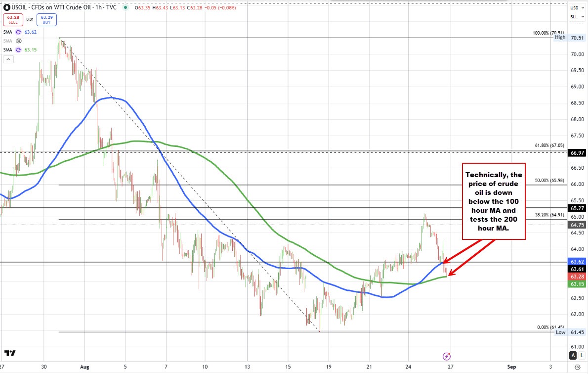Click the high value H63.43
This screenshot has height=374, width=588.
[160, 7]
